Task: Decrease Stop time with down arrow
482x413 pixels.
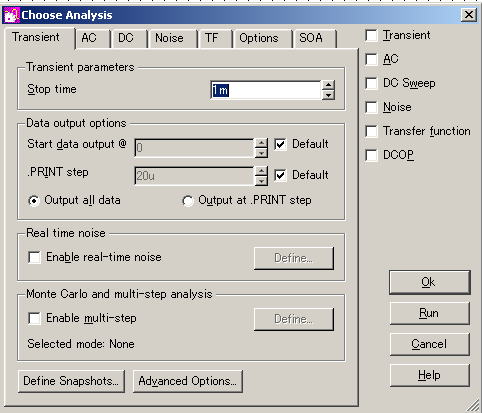Action: [x=328, y=95]
